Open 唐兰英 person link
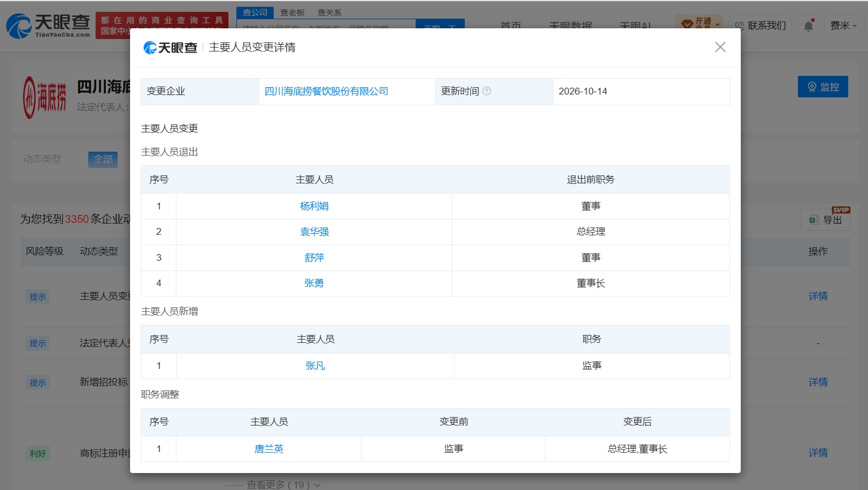868x490 pixels. tap(269, 449)
